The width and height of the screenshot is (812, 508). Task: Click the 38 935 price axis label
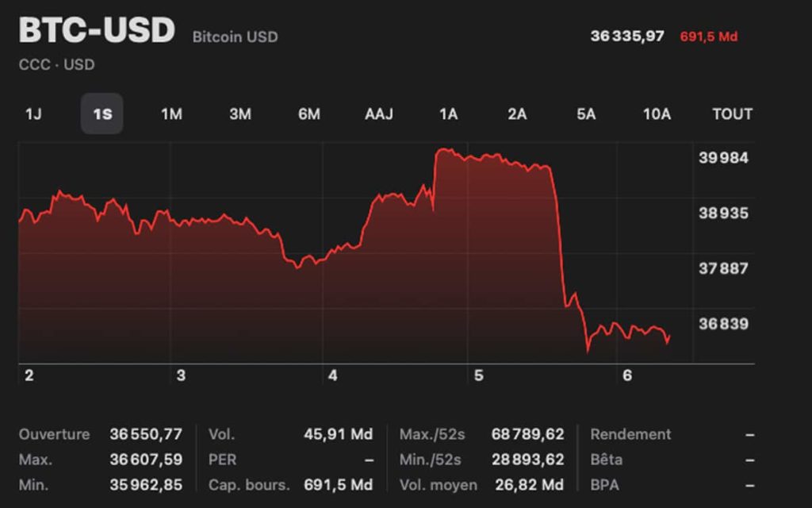tap(723, 214)
